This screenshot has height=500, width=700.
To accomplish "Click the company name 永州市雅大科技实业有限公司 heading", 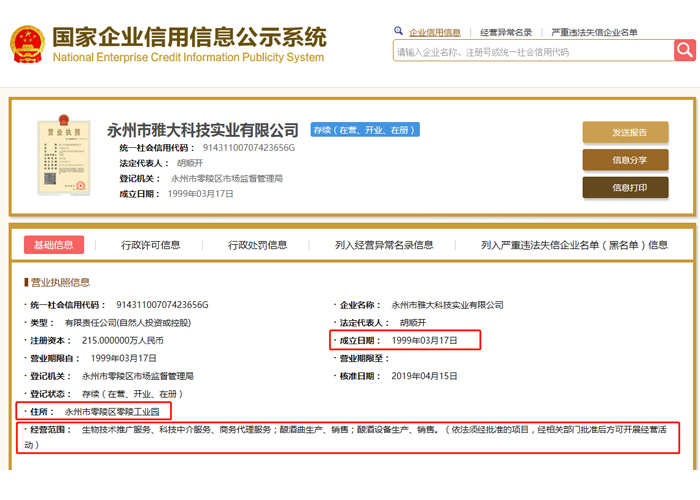I will click(x=203, y=130).
